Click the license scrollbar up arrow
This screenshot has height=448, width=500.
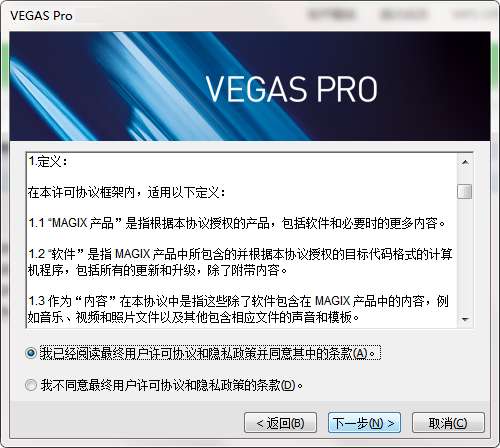coord(465,162)
